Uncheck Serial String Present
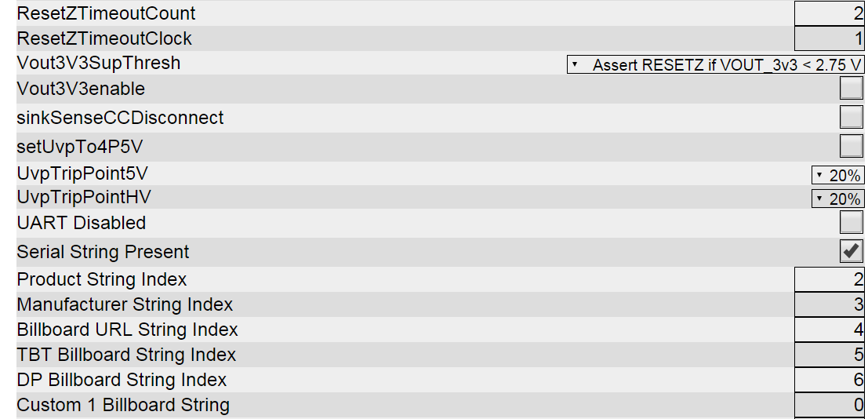868x419 pixels. point(851,251)
